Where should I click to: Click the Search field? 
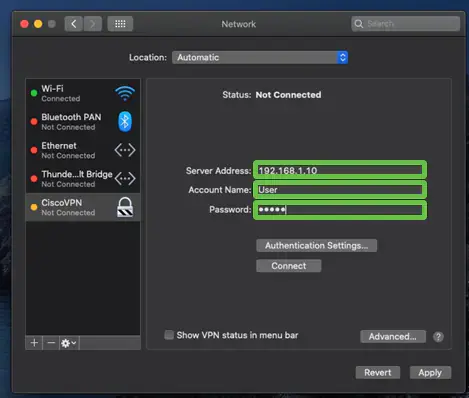406,24
